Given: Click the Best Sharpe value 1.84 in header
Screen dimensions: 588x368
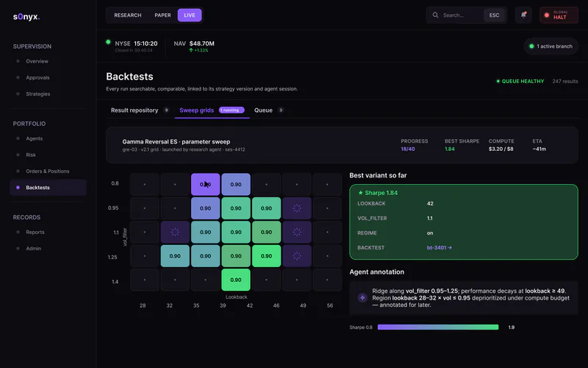Looking at the screenshot, I should 450,149.
